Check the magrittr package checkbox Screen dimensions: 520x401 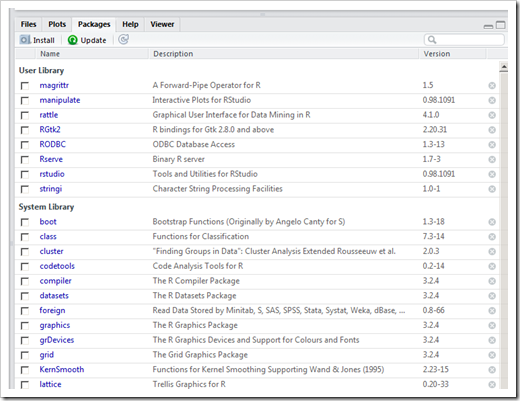click(x=25, y=86)
